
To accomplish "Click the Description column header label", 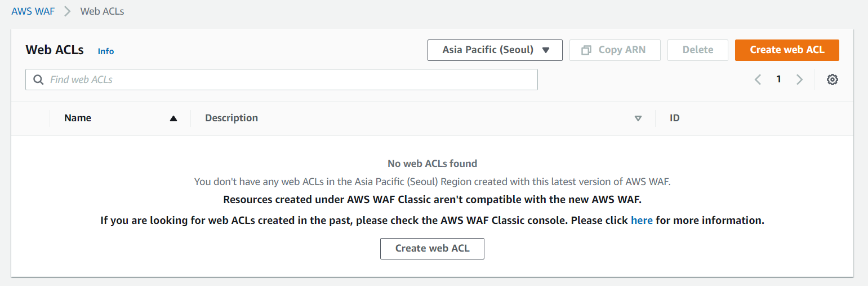I will pos(232,118).
